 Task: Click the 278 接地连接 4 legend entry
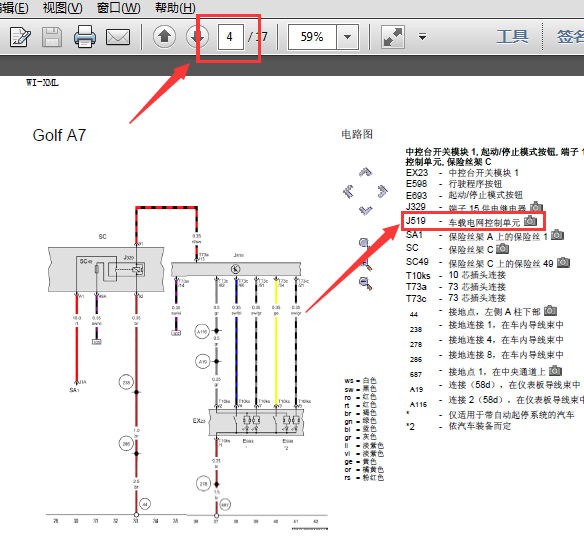[486, 341]
